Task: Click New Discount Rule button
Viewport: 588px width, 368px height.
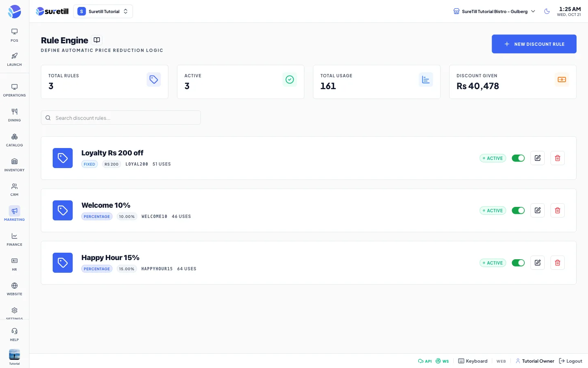Action: coord(534,44)
